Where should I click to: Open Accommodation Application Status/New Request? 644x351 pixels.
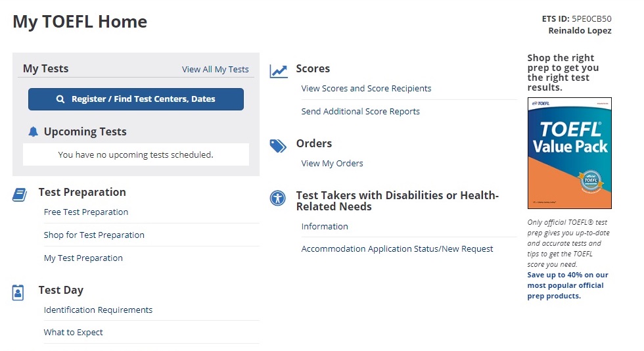click(397, 248)
